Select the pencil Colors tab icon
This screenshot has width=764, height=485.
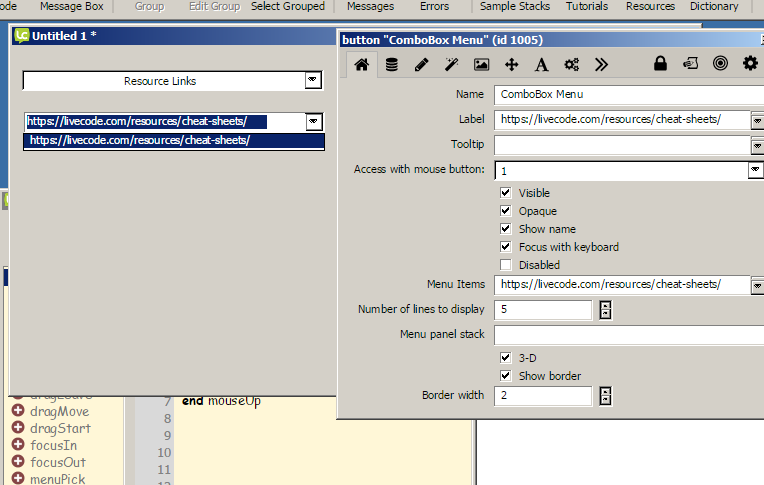[x=422, y=65]
